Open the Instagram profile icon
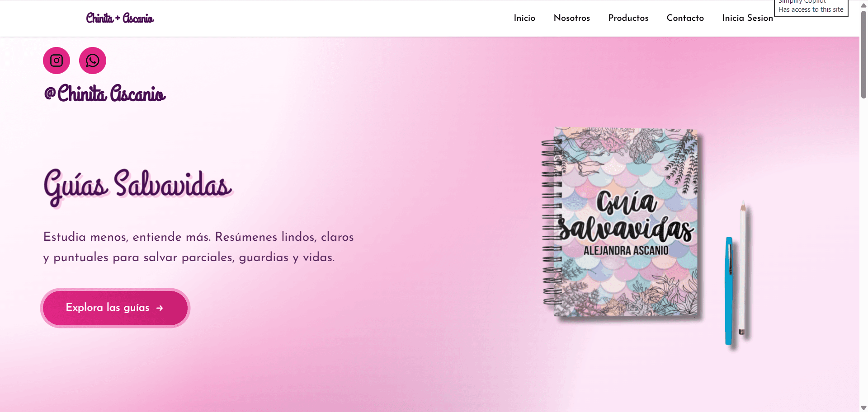Image resolution: width=868 pixels, height=412 pixels. (x=57, y=61)
